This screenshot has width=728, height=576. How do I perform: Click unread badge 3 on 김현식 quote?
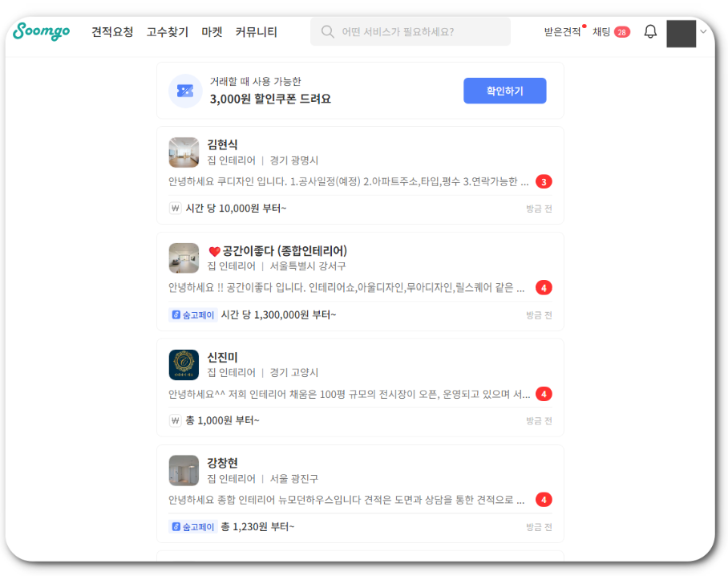(x=544, y=181)
